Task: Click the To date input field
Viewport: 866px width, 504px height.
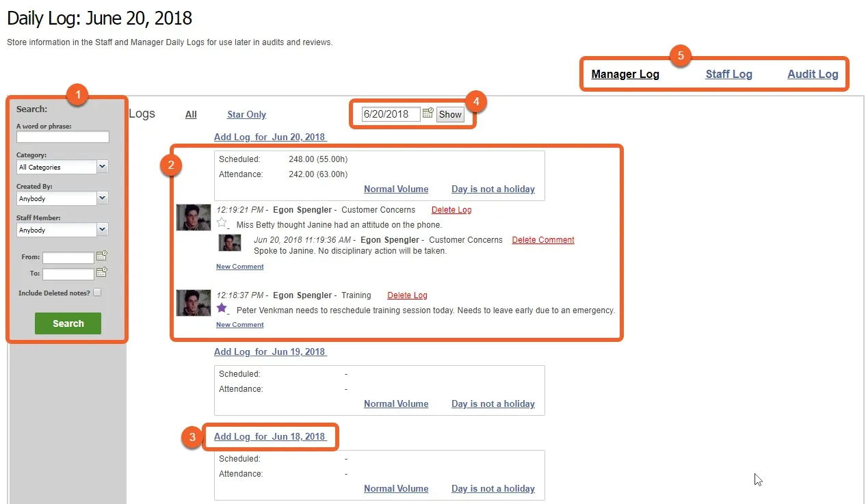Action: [68, 274]
